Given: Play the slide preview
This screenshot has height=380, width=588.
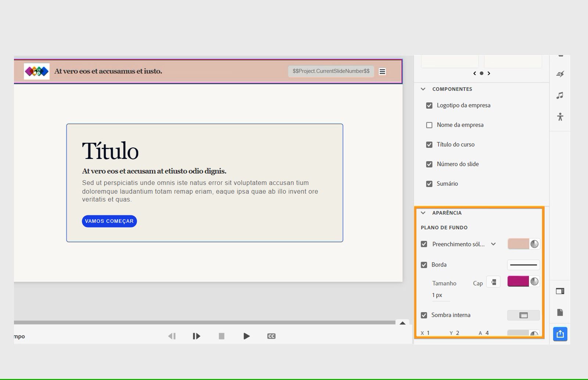Looking at the screenshot, I should click(247, 336).
